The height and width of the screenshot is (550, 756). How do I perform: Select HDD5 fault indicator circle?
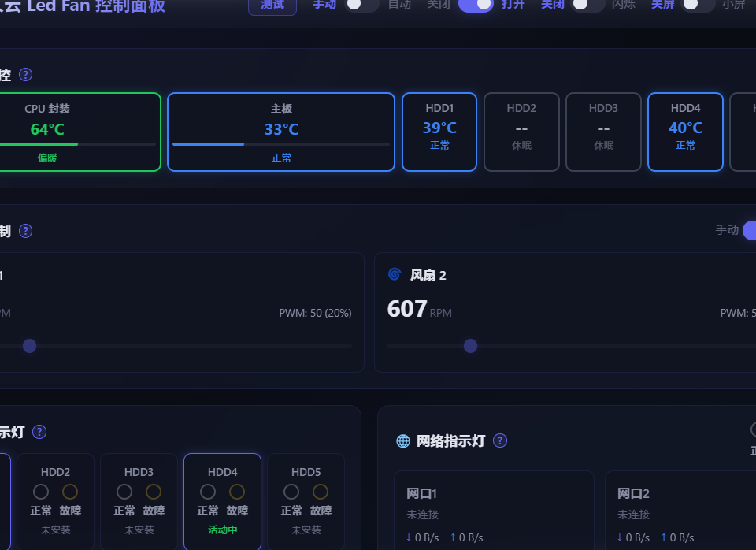321,492
